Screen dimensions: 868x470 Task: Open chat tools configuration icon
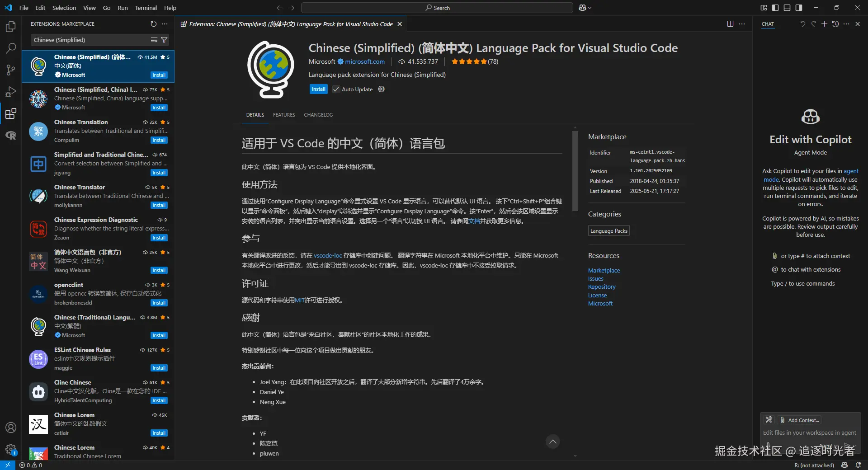769,420
